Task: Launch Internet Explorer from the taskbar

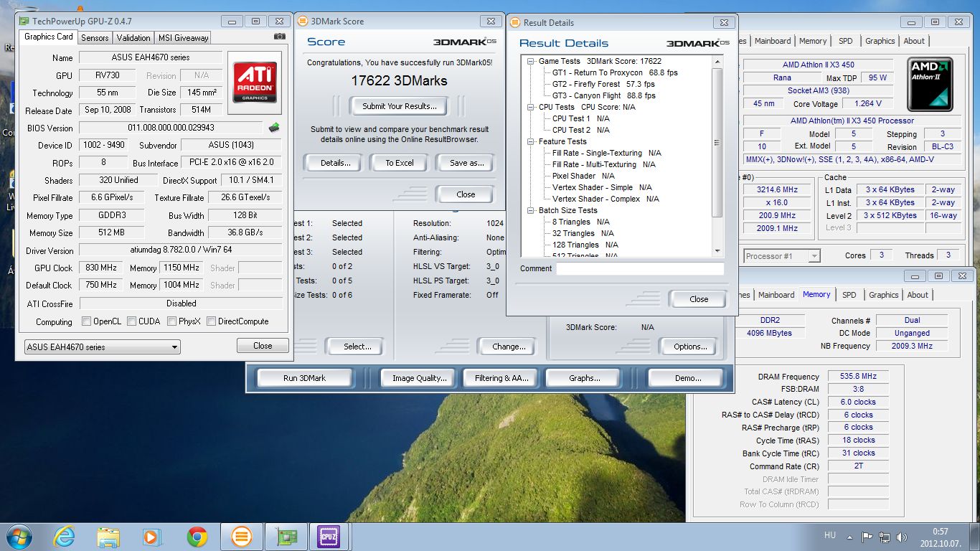Action: (65, 537)
